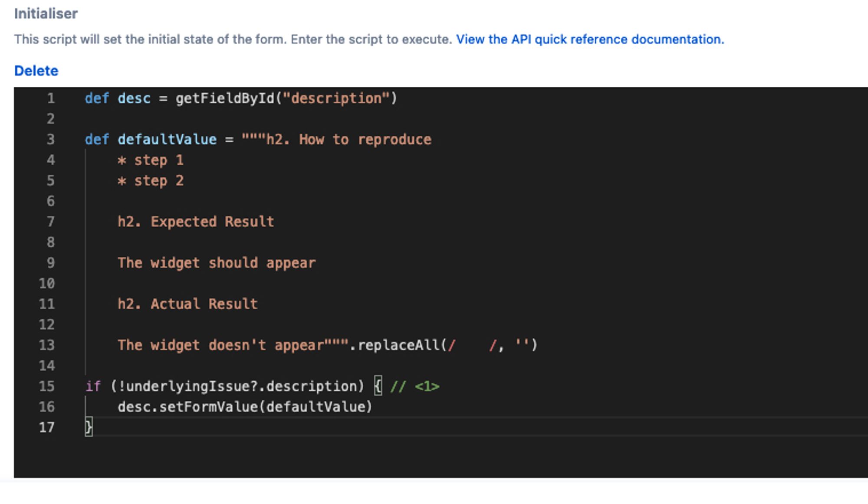868x504 pixels.
Task: Click the // <1> comment
Action: (x=414, y=386)
